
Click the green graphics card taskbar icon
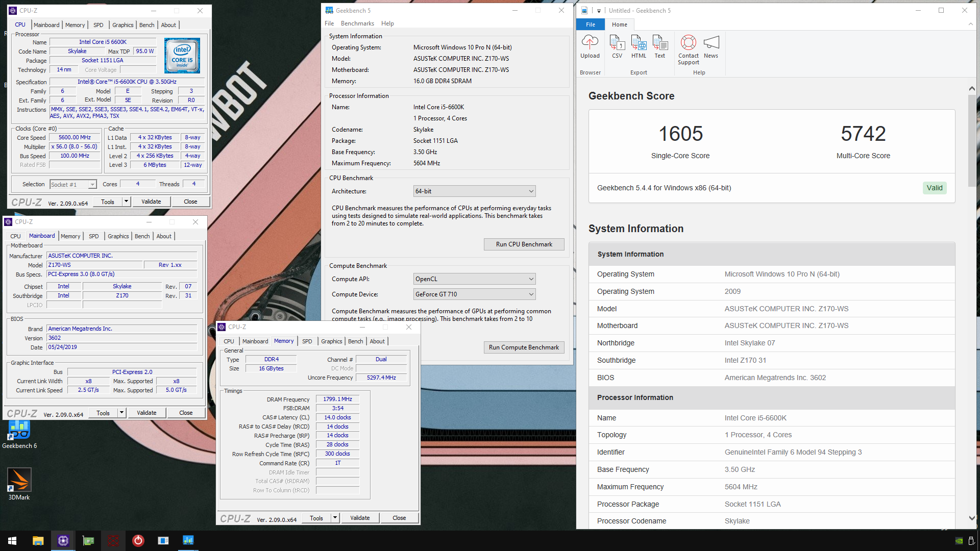pos(88,540)
